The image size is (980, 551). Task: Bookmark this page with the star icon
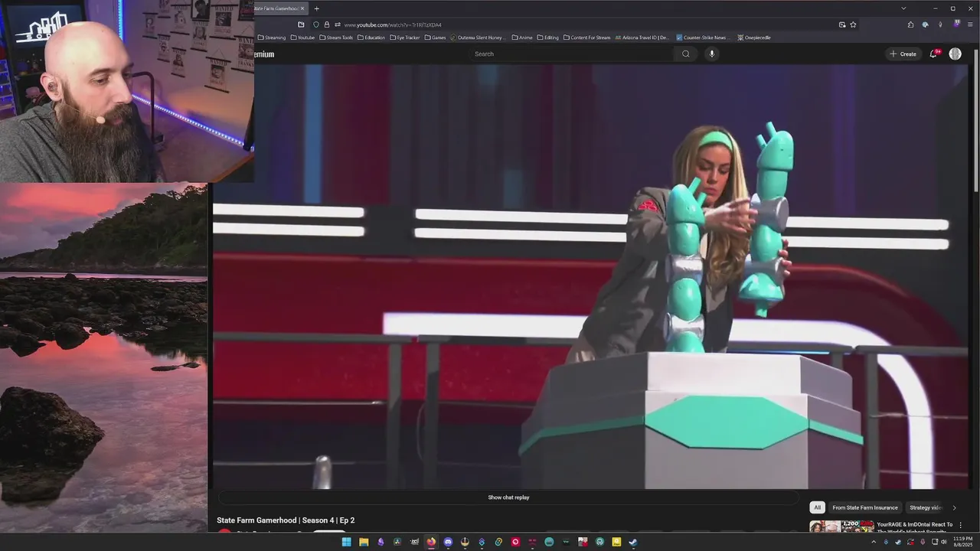coord(853,24)
